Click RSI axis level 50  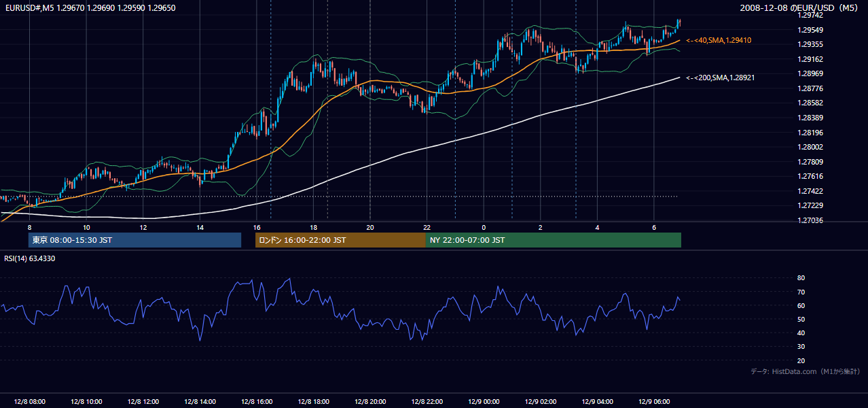801,319
